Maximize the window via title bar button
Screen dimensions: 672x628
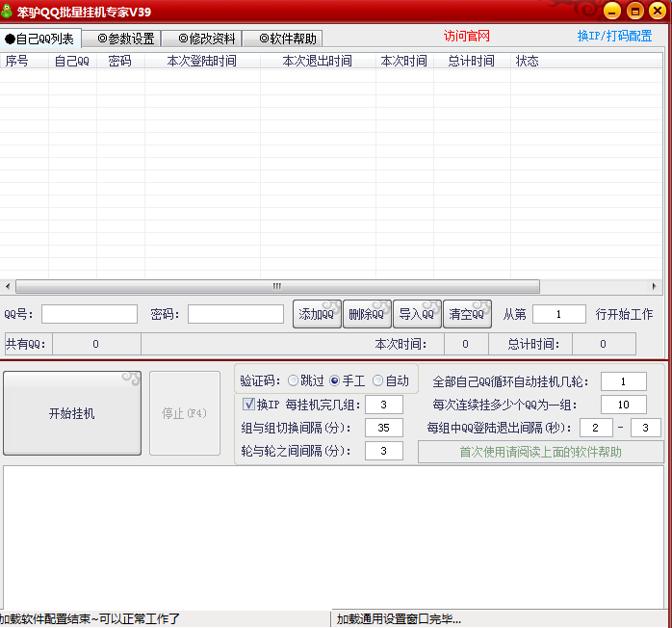(635, 11)
